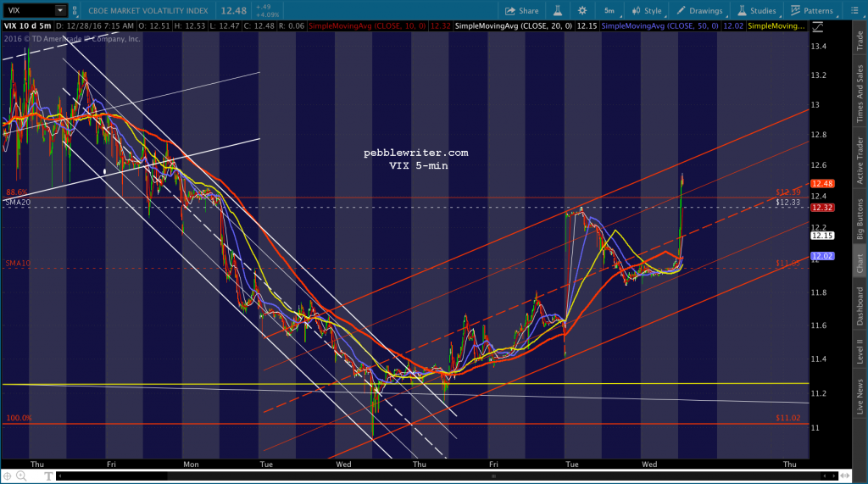
Task: Click the truncated yellow SimpleMoving... label
Action: tap(776, 26)
